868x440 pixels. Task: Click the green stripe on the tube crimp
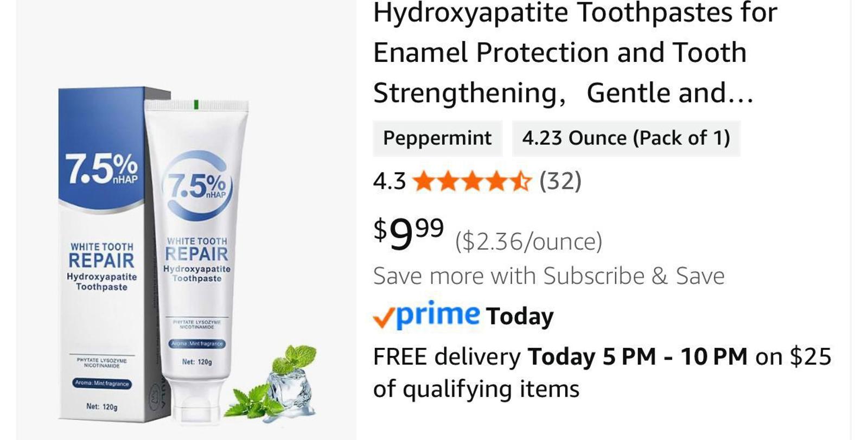tap(196, 105)
